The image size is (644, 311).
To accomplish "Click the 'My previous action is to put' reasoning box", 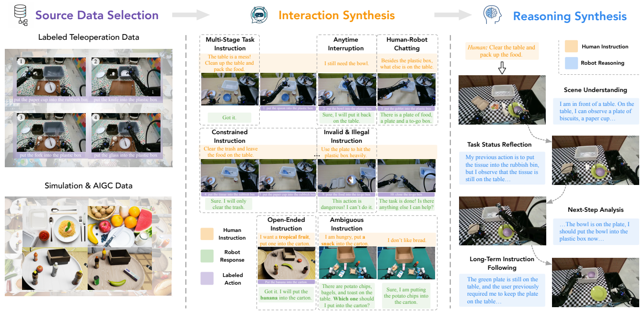I will pos(502,168).
